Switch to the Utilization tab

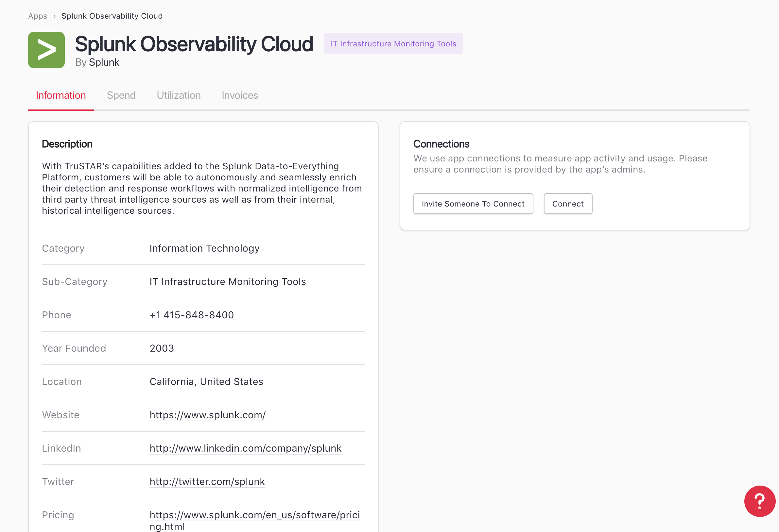click(179, 95)
